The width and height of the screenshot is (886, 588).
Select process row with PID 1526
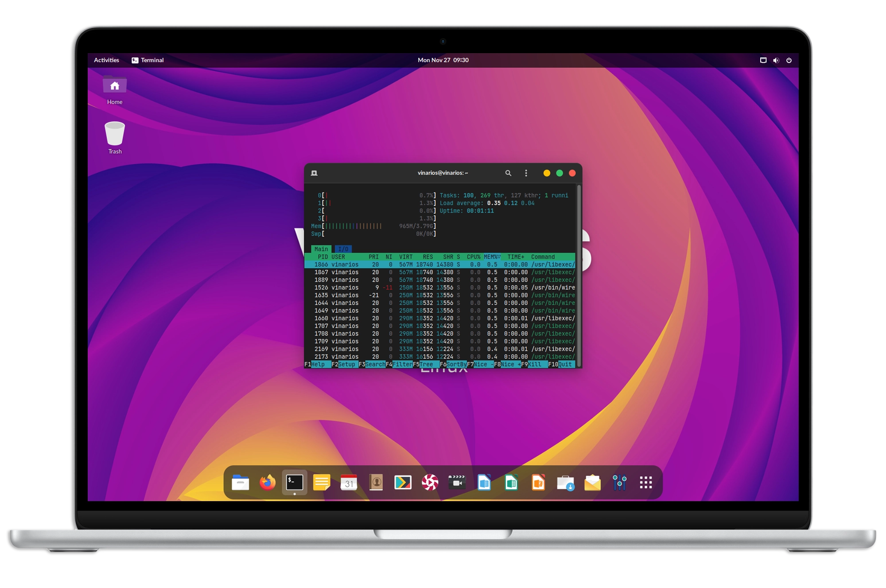point(440,288)
